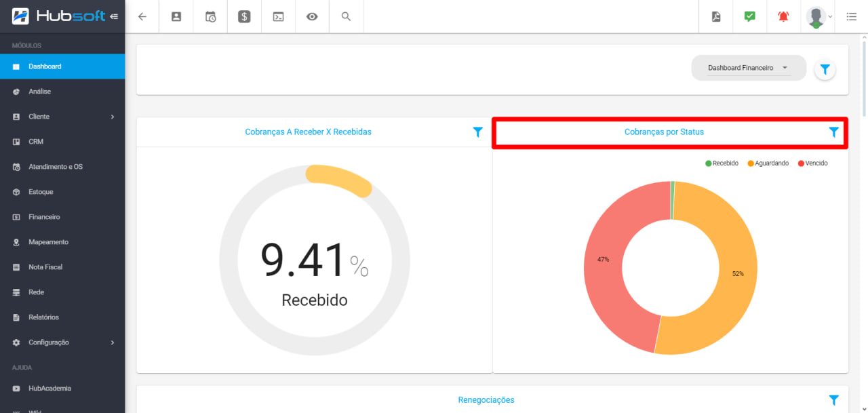This screenshot has width=868, height=413.
Task: Click the Dashboard grid icon in sidebar
Action: point(16,66)
